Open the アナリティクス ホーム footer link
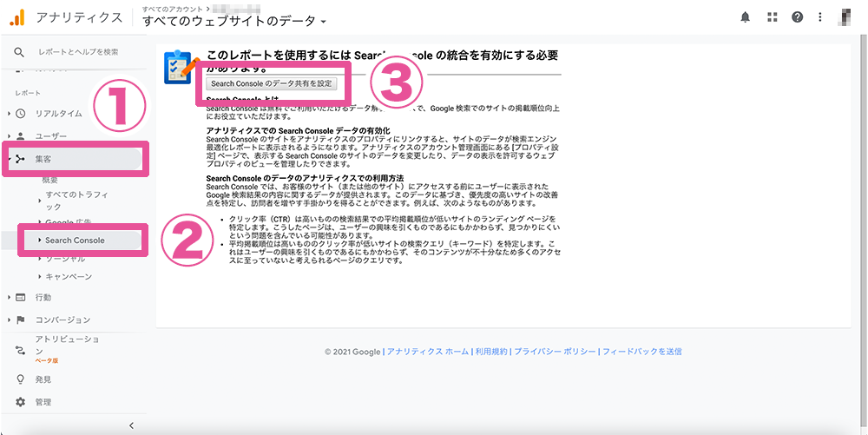This screenshot has height=435, width=868. (x=427, y=352)
